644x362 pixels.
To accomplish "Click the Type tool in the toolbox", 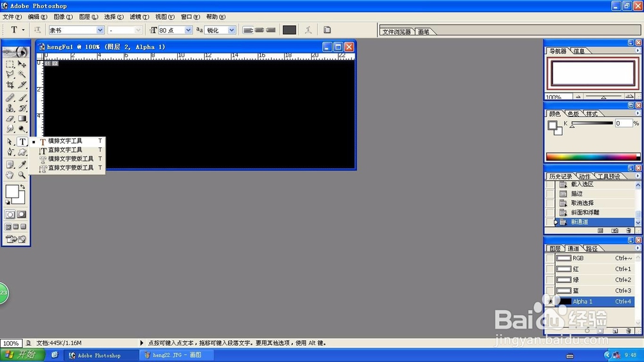I will point(22,142).
